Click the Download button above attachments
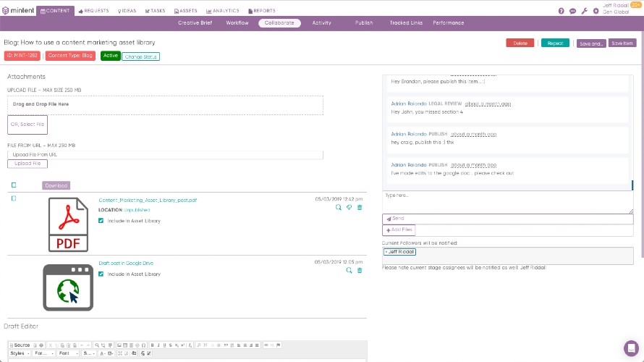This screenshot has width=644, height=362. (x=56, y=185)
